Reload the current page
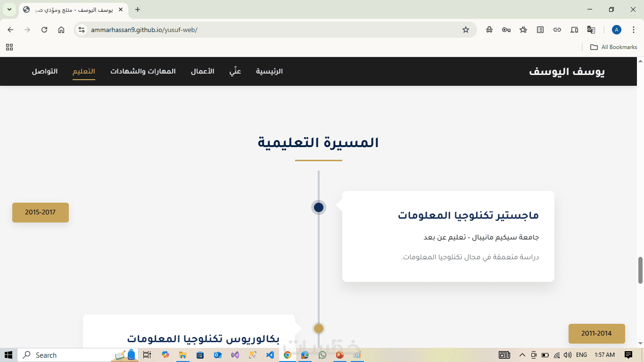This screenshot has width=644, height=362. (x=44, y=30)
